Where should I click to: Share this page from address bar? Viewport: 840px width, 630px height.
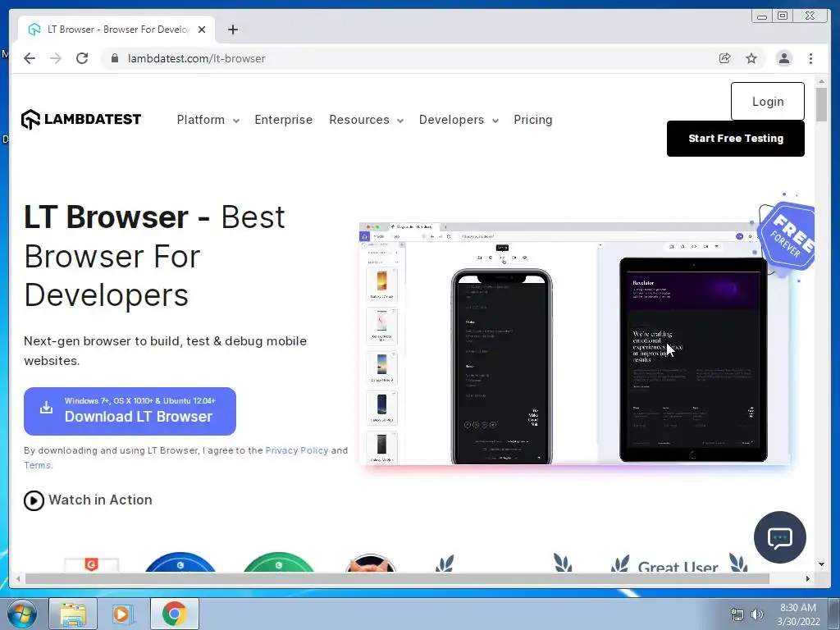tap(725, 58)
